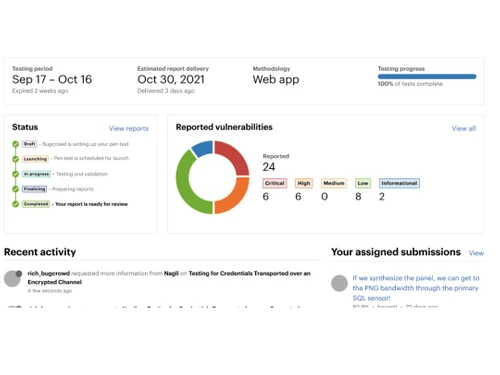
Task: Click the green check beside Draft status
Action: 15,144
